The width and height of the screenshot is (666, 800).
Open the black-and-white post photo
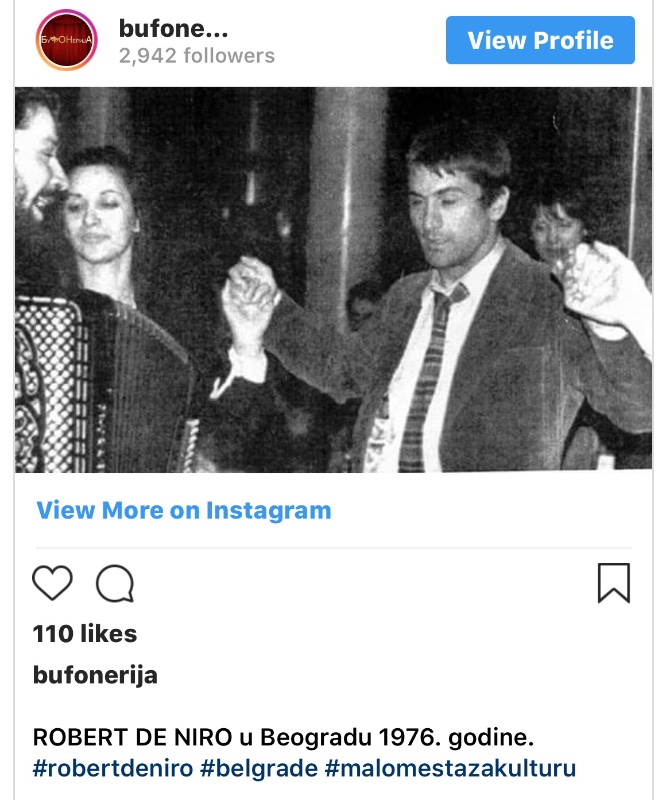point(333,280)
